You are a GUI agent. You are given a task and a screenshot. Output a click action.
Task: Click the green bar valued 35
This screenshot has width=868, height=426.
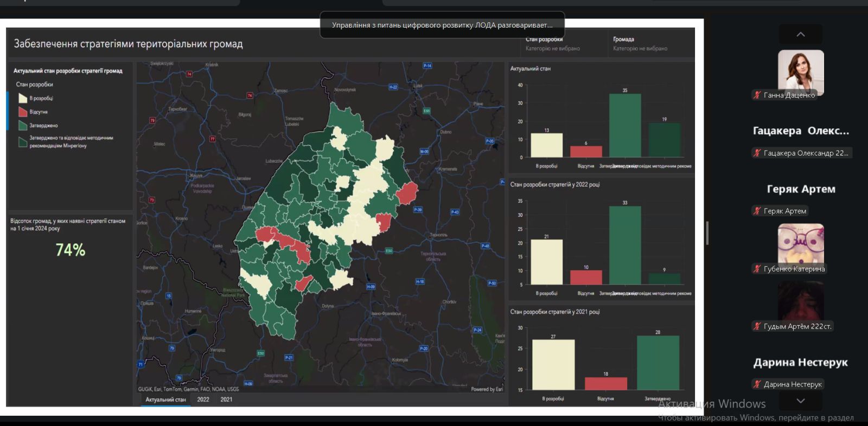[x=624, y=125]
